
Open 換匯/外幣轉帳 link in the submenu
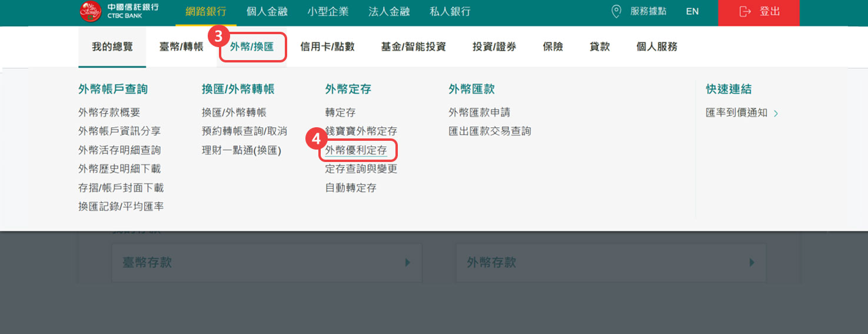(234, 113)
